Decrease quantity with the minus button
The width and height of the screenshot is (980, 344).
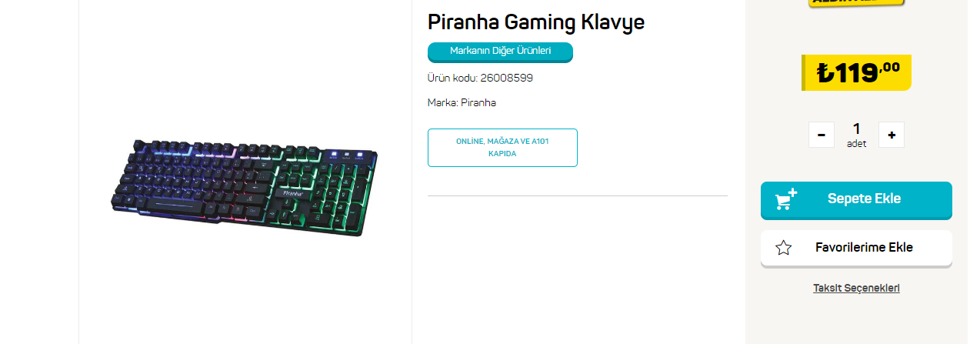[821, 135]
